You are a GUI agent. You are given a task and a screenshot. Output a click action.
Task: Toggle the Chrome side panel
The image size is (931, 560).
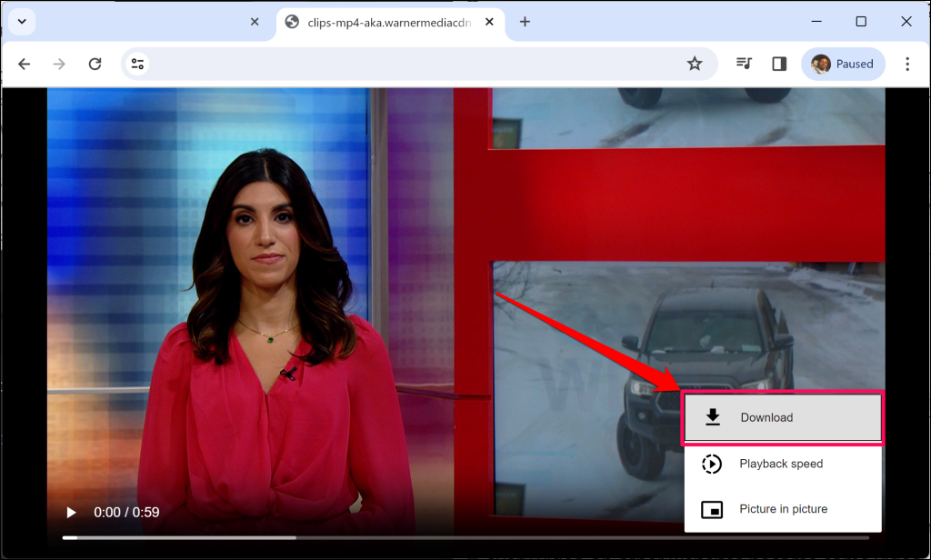coord(779,64)
